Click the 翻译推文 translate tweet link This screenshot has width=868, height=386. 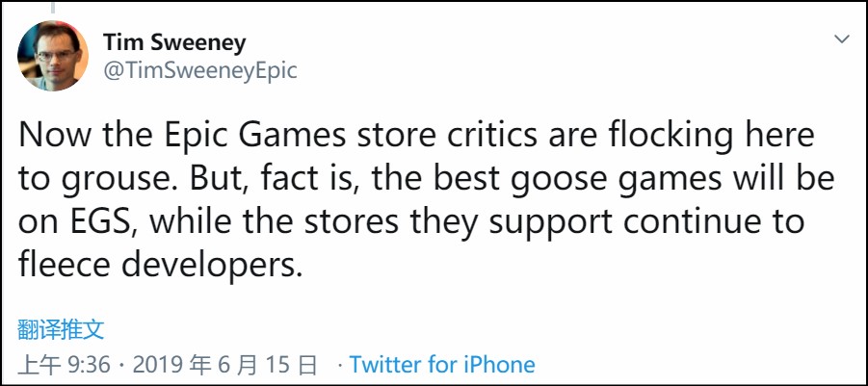pyautogui.click(x=61, y=329)
